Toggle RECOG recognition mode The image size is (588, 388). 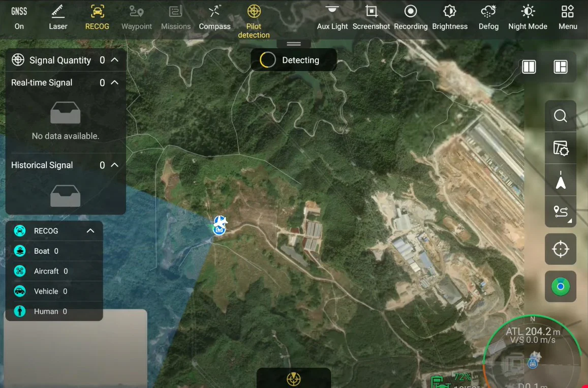(97, 17)
